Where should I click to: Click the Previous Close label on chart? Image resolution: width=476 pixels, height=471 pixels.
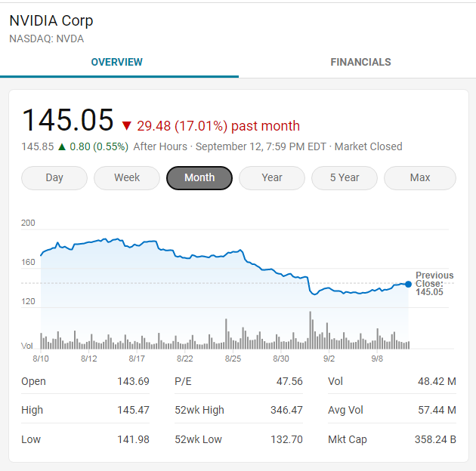pyautogui.click(x=434, y=283)
